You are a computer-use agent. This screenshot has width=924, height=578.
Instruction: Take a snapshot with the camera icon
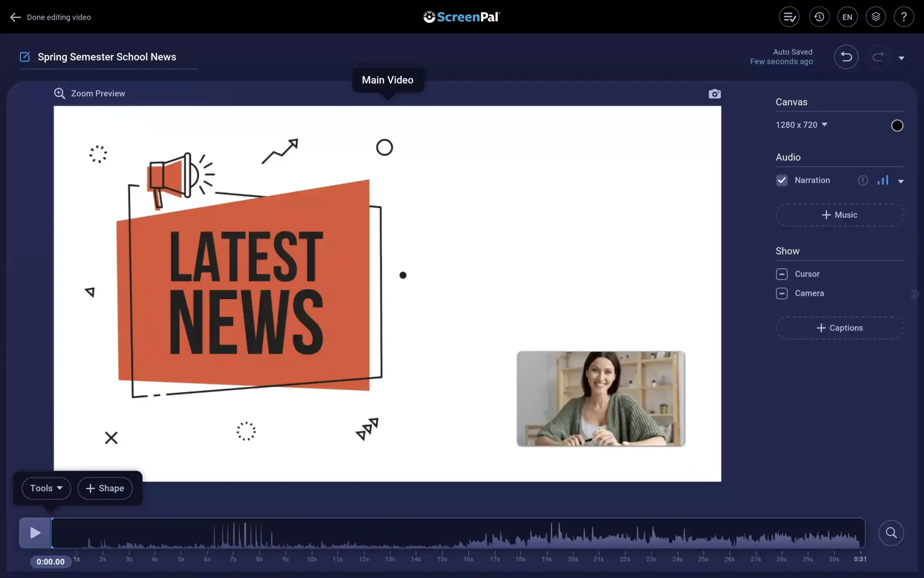[x=715, y=94]
